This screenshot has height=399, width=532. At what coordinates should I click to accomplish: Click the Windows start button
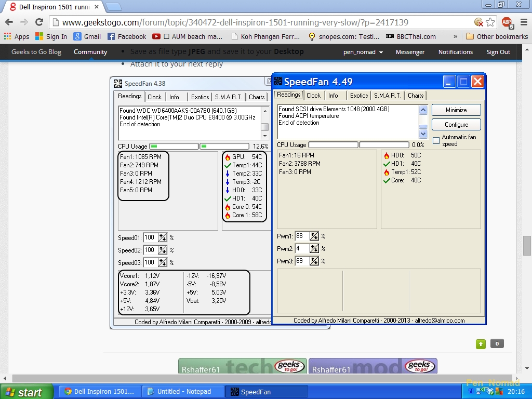coord(26,392)
